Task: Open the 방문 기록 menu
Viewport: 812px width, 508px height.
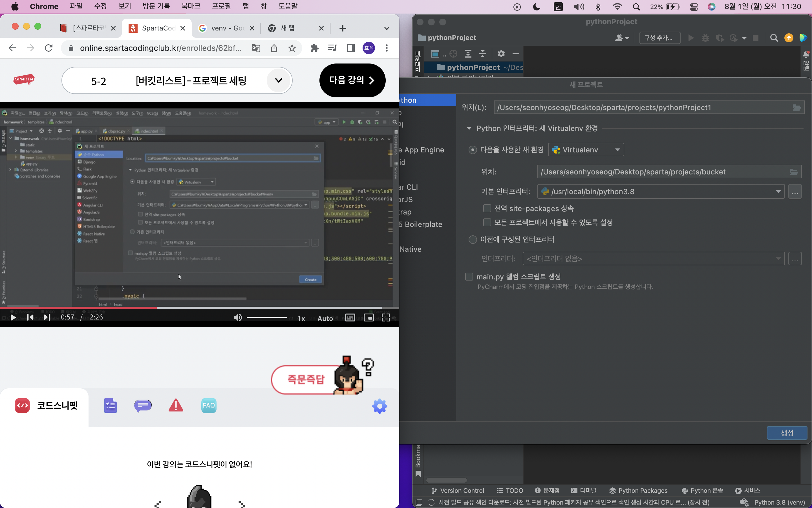Action: click(x=156, y=6)
